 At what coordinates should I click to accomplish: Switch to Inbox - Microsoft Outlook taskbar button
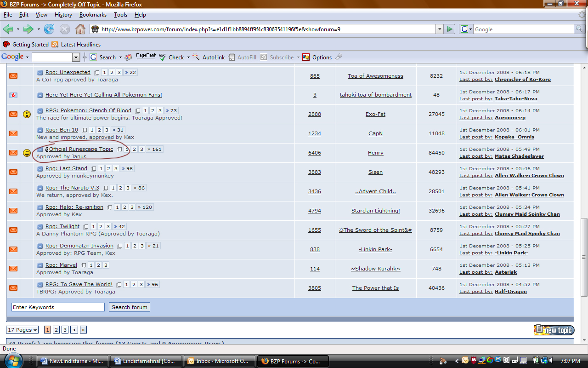[x=219, y=361]
